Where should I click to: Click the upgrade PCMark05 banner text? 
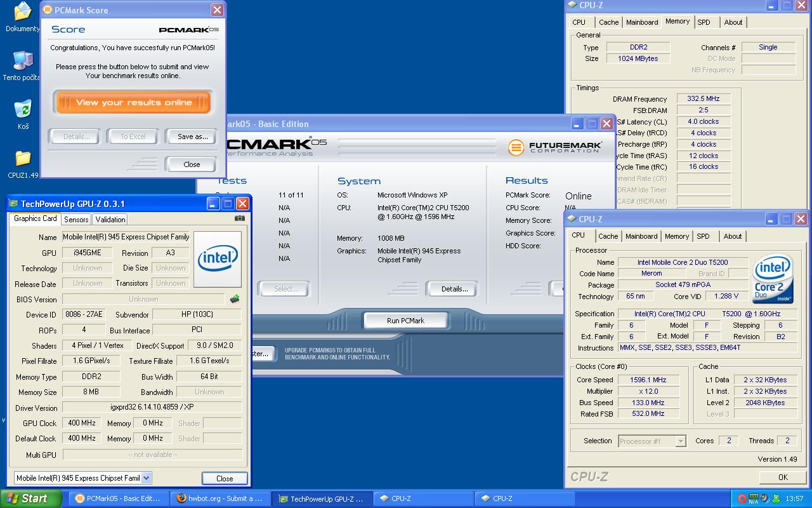[x=337, y=354]
